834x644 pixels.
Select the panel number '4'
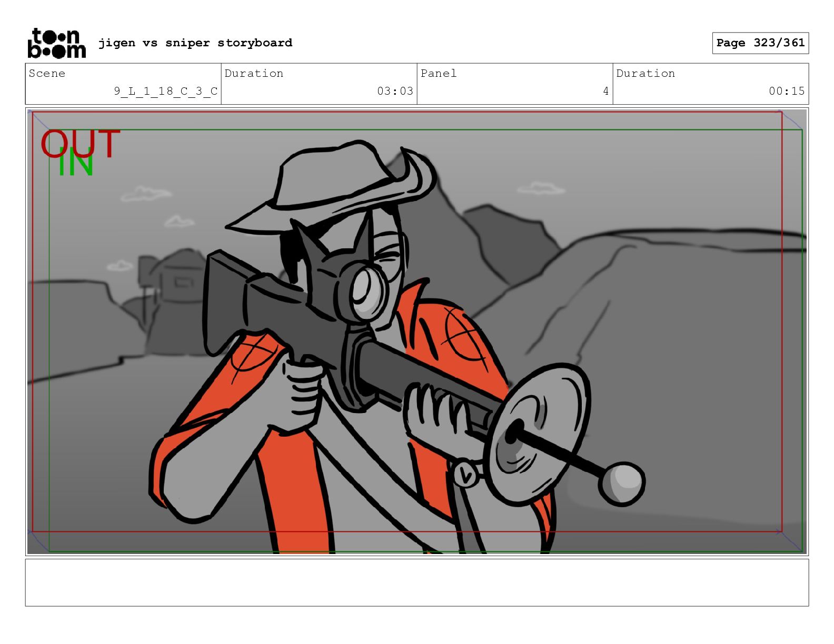click(606, 91)
